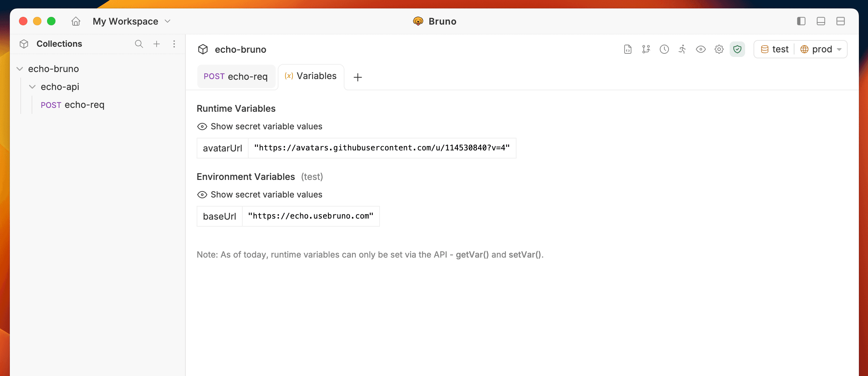This screenshot has width=868, height=376.
Task: Launch the collection runner icon
Action: click(682, 49)
